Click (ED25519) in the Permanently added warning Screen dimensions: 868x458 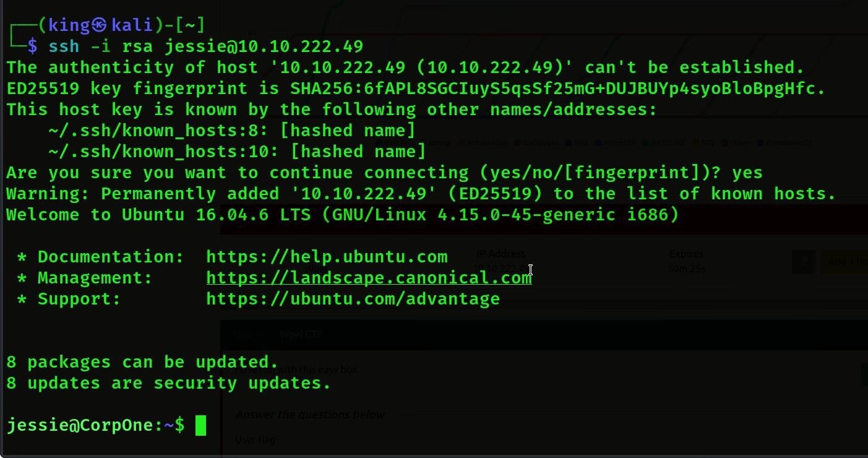tap(494, 194)
